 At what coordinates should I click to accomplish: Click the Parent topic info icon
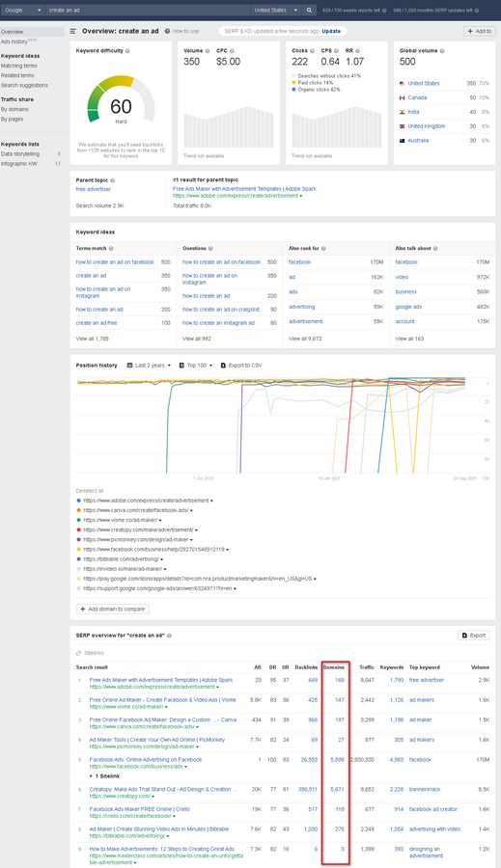coord(113,180)
